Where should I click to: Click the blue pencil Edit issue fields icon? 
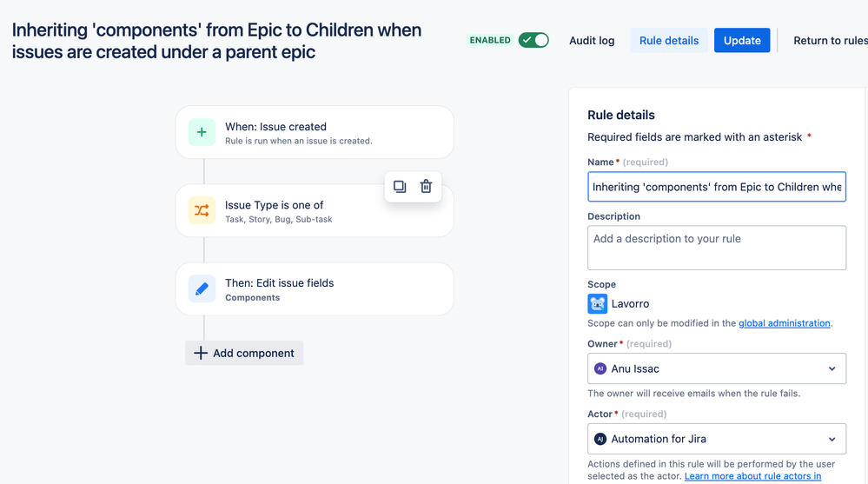click(x=202, y=288)
